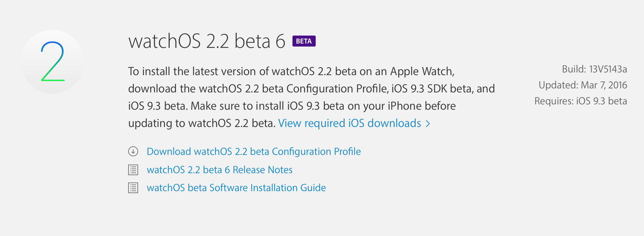Click "updating to watchOS 2.2 beta" text

point(201,123)
